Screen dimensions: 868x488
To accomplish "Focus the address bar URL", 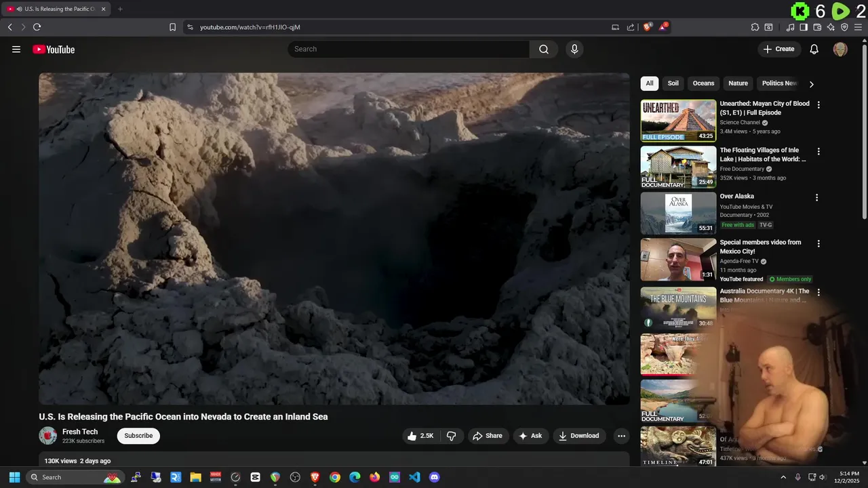I will (x=250, y=27).
